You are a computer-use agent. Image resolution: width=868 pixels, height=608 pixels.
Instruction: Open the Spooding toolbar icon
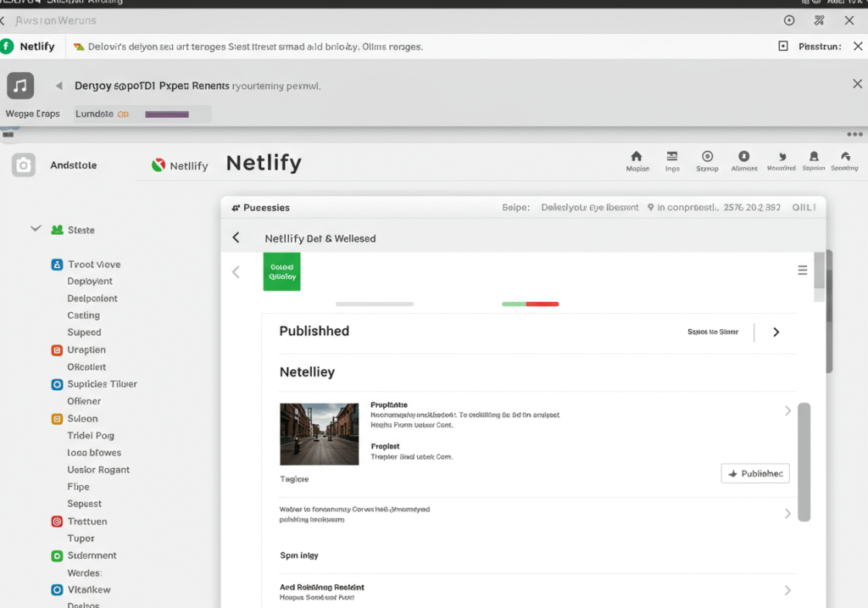(845, 156)
